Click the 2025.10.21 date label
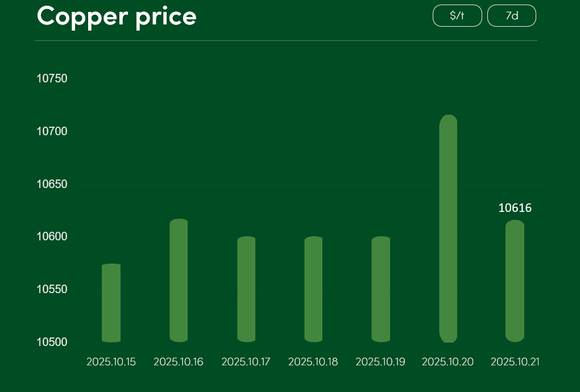The height and width of the screenshot is (392, 580). (515, 362)
